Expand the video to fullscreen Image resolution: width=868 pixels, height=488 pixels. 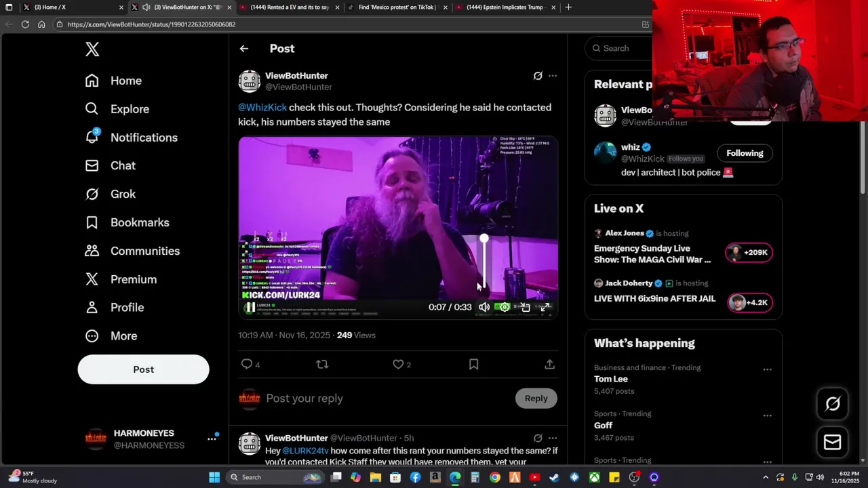click(545, 307)
